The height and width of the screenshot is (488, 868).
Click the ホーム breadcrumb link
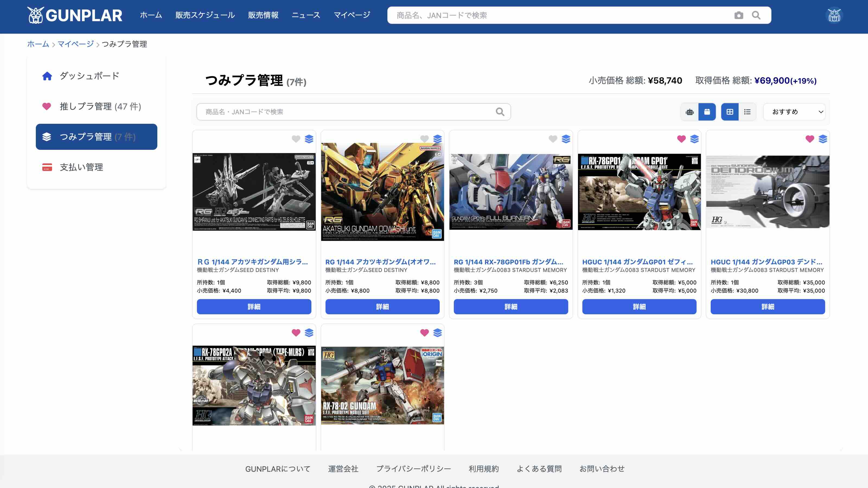38,44
